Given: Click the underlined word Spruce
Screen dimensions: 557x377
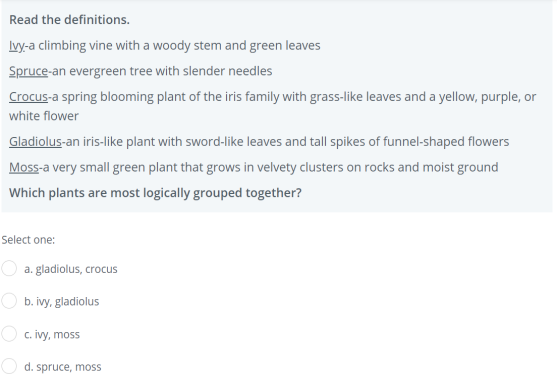Looking at the screenshot, I should tap(28, 71).
